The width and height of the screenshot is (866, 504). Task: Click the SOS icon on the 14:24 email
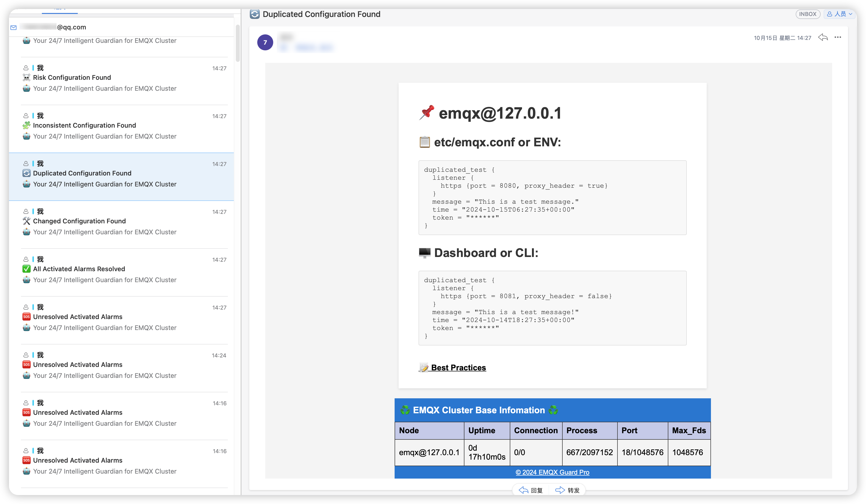(26, 364)
